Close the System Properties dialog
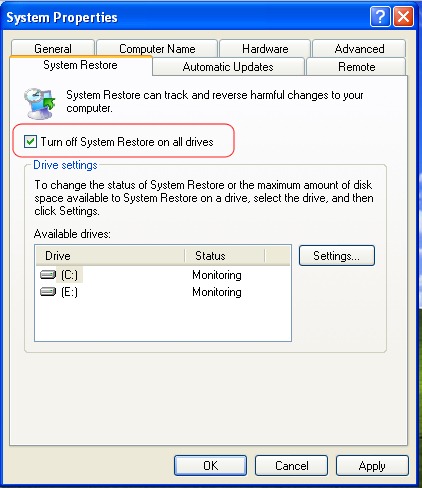422x488 pixels. click(x=403, y=16)
